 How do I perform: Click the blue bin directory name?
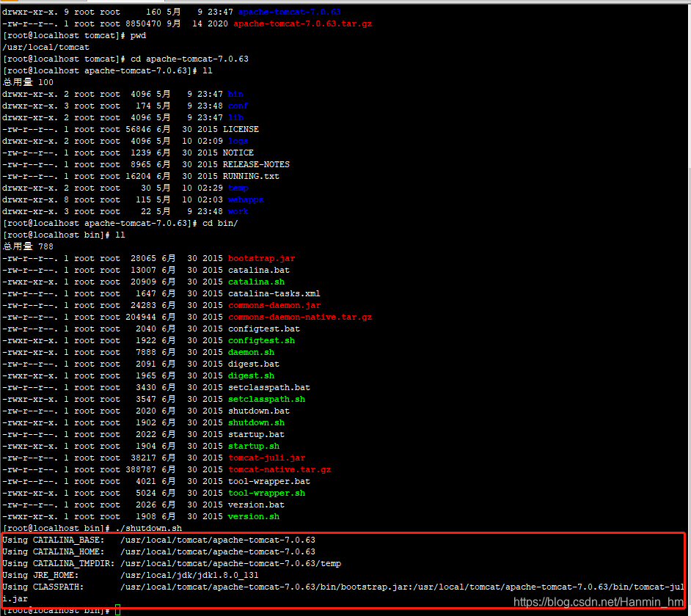pos(235,95)
